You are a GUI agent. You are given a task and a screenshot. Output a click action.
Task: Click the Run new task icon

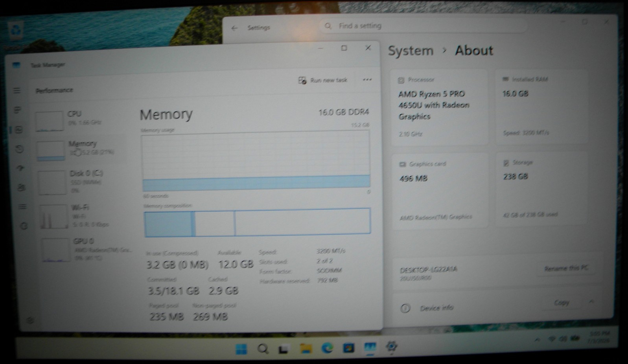pyautogui.click(x=302, y=81)
